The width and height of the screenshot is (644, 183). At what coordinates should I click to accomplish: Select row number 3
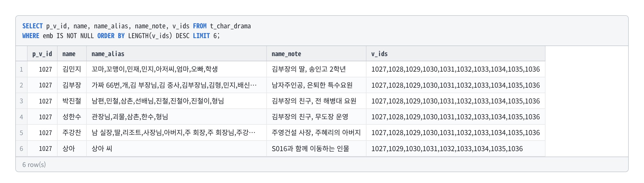point(21,101)
